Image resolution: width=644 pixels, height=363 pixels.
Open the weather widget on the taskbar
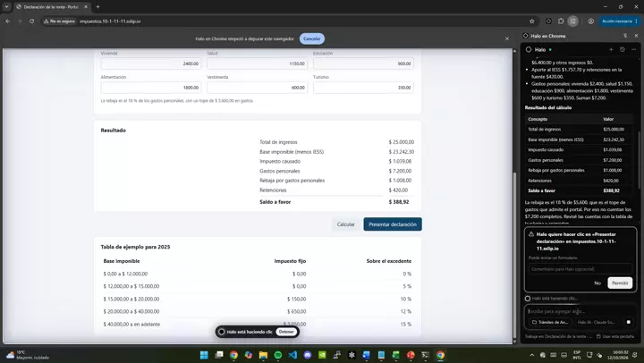click(x=28, y=355)
